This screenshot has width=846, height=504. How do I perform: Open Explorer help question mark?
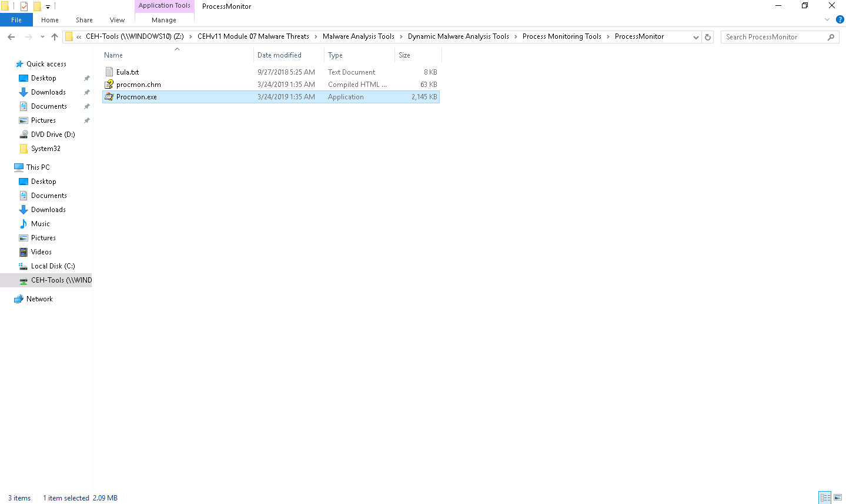[840, 19]
